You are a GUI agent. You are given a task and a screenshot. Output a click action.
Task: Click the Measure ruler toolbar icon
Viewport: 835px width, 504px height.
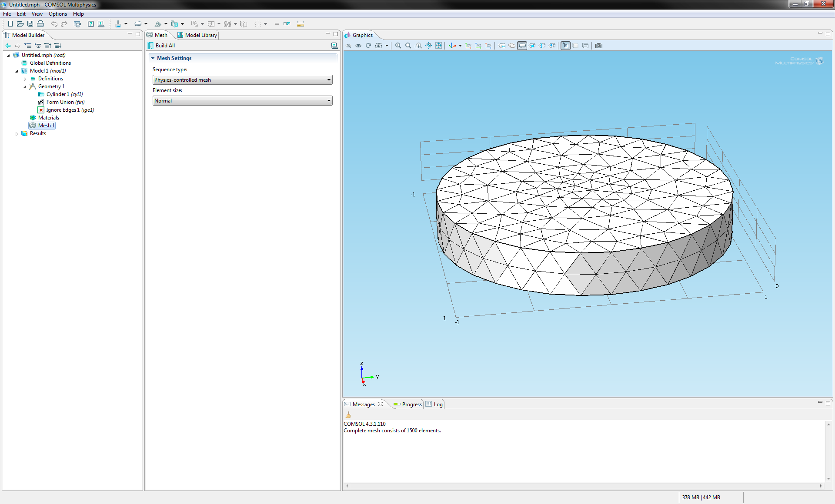pos(301,24)
